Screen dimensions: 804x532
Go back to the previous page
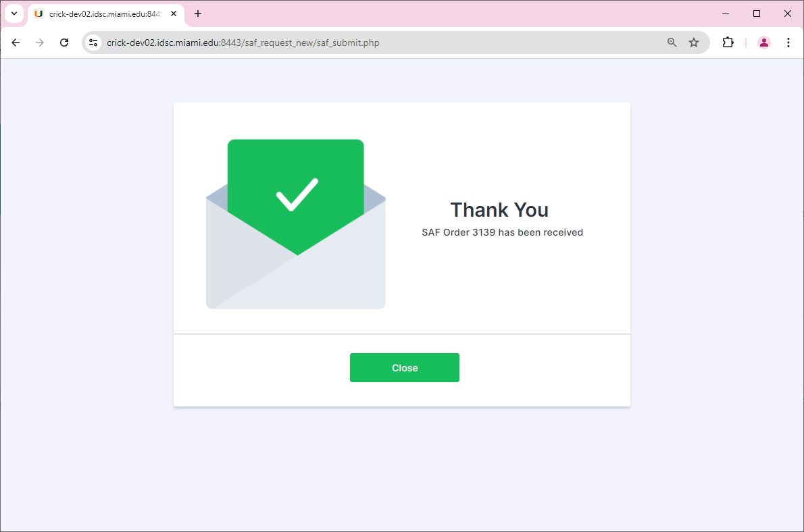[16, 43]
